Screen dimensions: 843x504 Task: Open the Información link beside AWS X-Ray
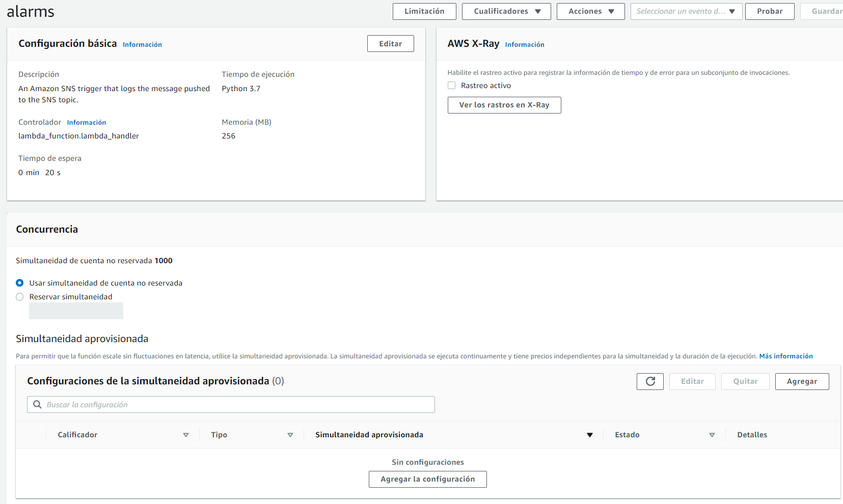525,44
